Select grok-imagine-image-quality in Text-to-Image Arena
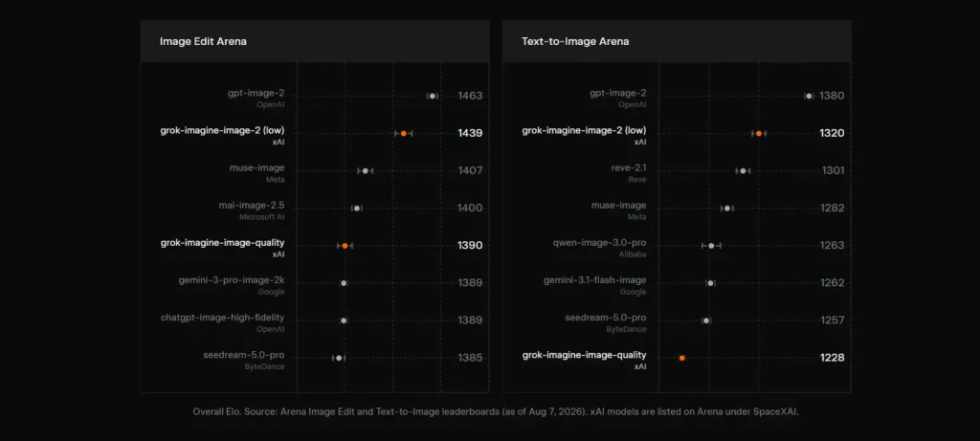Viewport: 980px width, 441px height. pos(585,355)
